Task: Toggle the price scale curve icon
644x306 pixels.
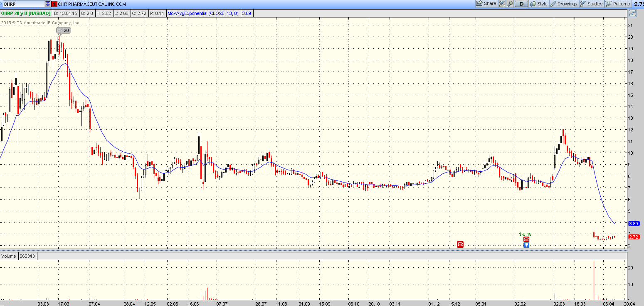Action: [633, 13]
